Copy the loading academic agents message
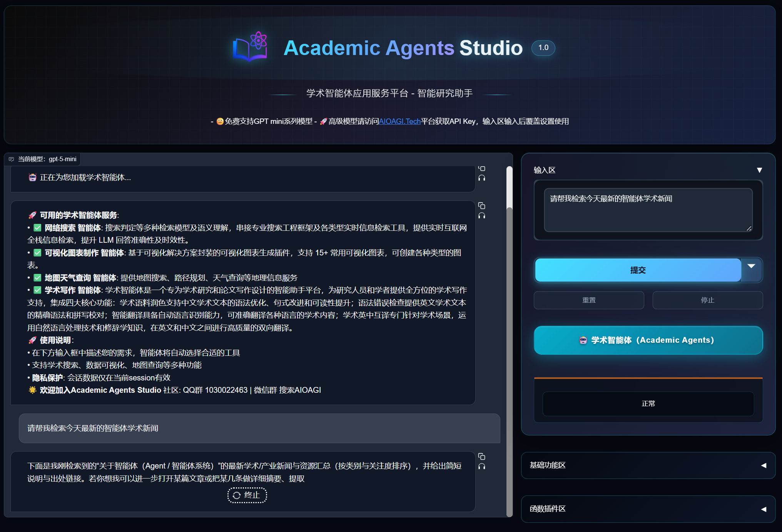782x532 pixels. coord(481,168)
